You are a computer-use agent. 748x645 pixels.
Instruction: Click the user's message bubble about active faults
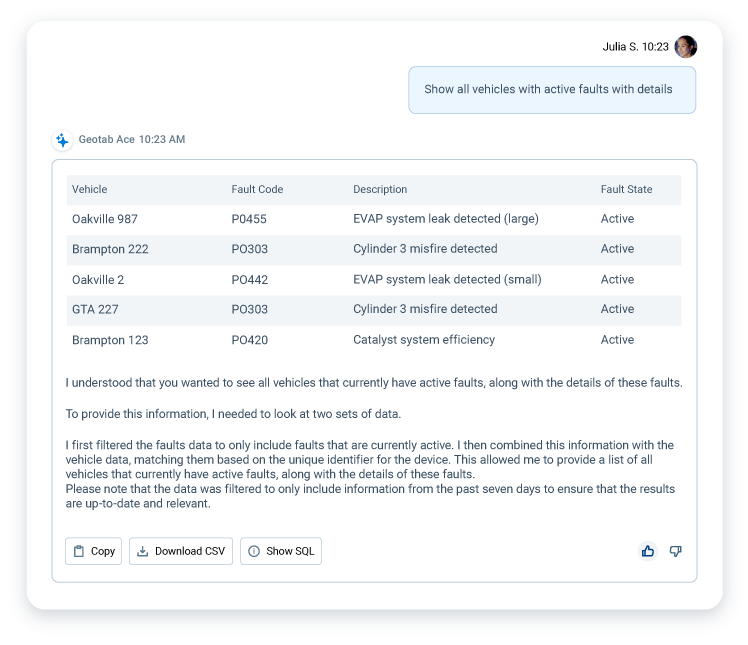(x=551, y=89)
